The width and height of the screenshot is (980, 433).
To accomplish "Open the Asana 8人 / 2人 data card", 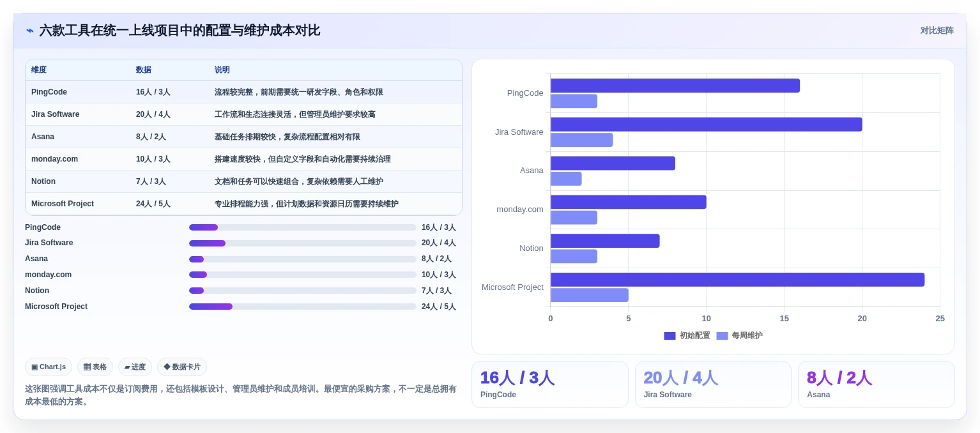I will pyautogui.click(x=877, y=384).
